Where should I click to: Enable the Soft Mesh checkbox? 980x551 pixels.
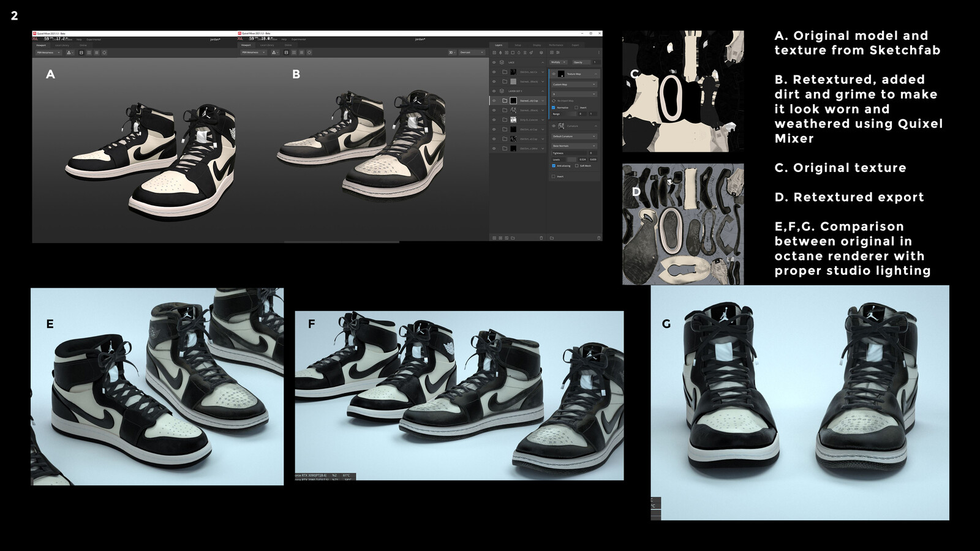(x=576, y=166)
